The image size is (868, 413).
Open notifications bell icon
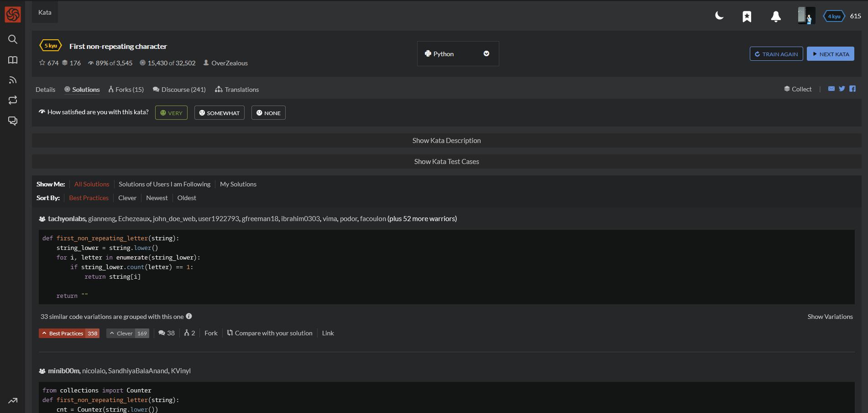point(776,16)
